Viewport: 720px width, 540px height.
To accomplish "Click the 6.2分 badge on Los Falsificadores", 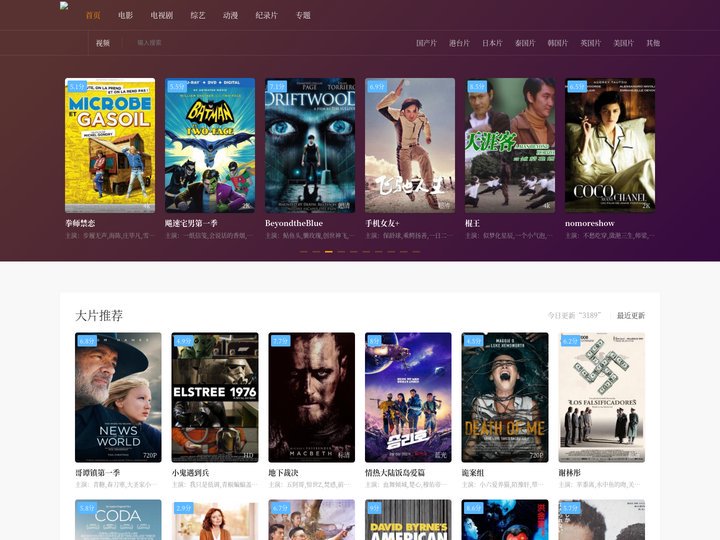I will [x=571, y=341].
